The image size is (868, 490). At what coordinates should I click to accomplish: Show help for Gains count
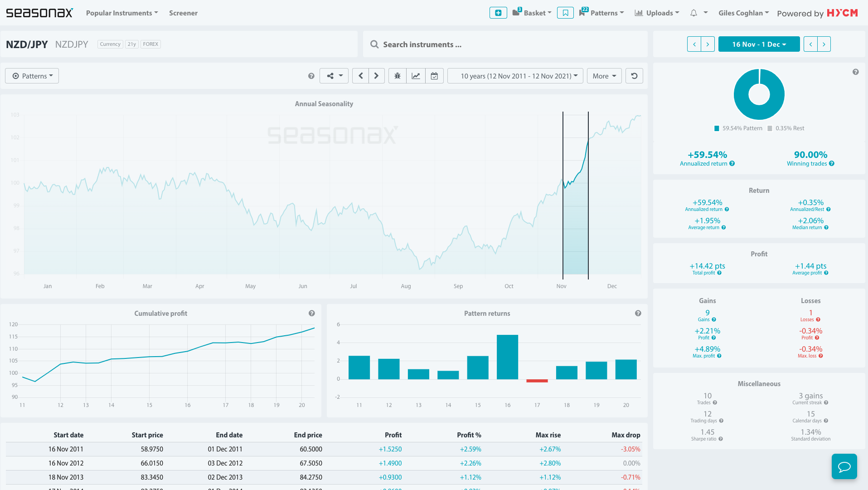coord(714,320)
